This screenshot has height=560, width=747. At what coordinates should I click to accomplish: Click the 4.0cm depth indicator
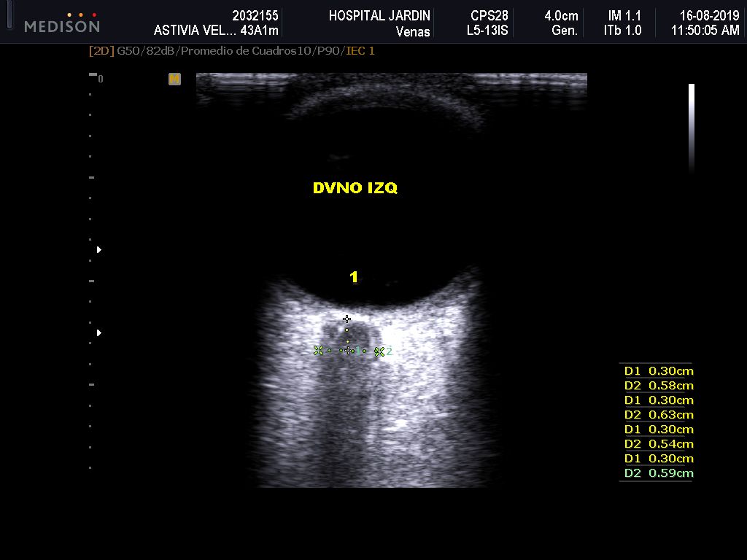click(x=561, y=16)
